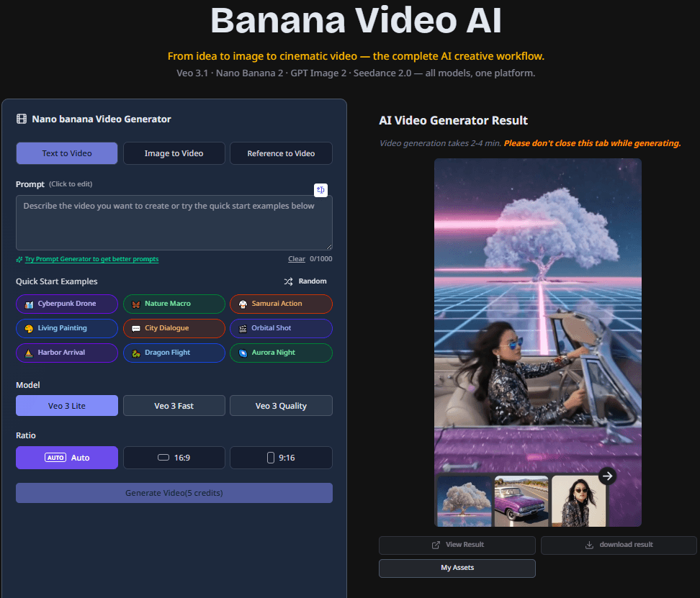Choose the Aurora Night example
This screenshot has height=598, width=700.
pos(282,353)
